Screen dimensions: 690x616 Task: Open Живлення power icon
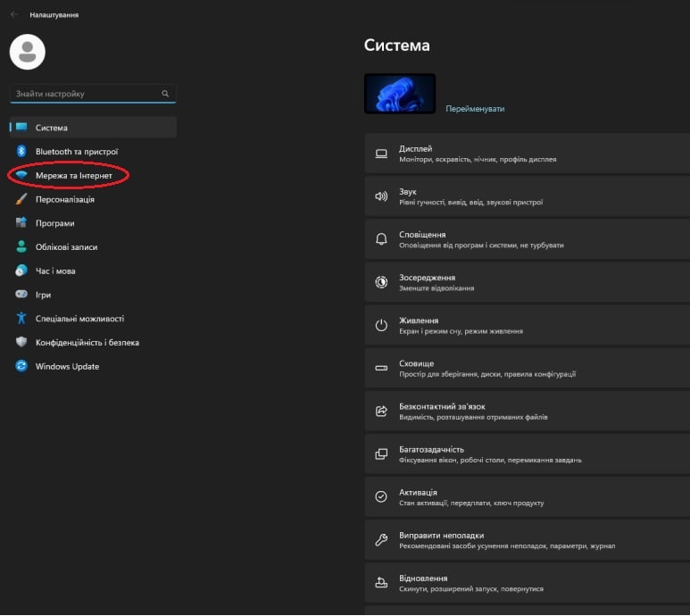pos(381,325)
